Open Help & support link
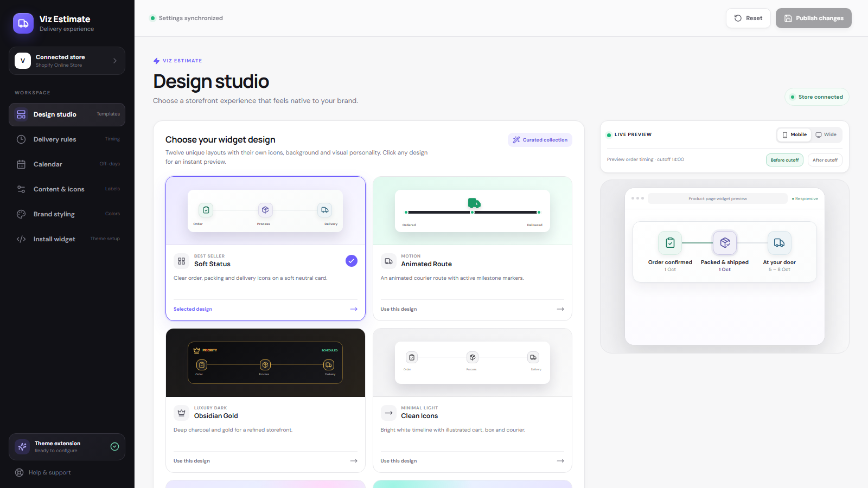The height and width of the screenshot is (488, 868). tap(43, 472)
